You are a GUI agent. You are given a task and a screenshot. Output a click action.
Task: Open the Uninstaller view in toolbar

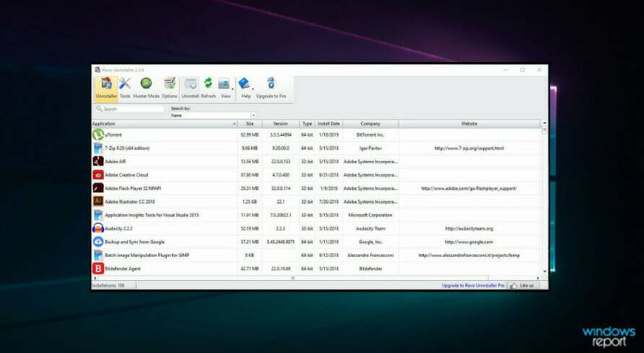pos(106,88)
